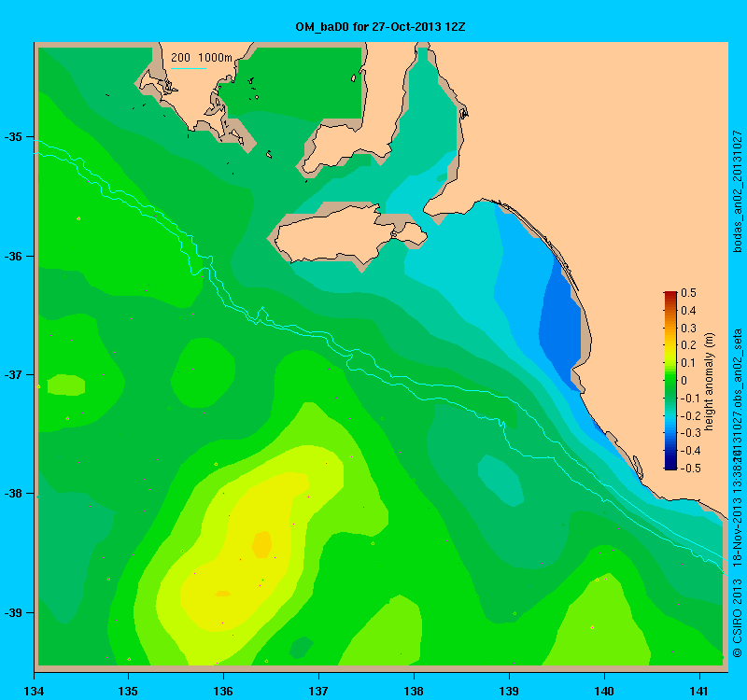This screenshot has width=747, height=700.
Task: Click the '0.1' colorbar label
Action: click(x=688, y=363)
